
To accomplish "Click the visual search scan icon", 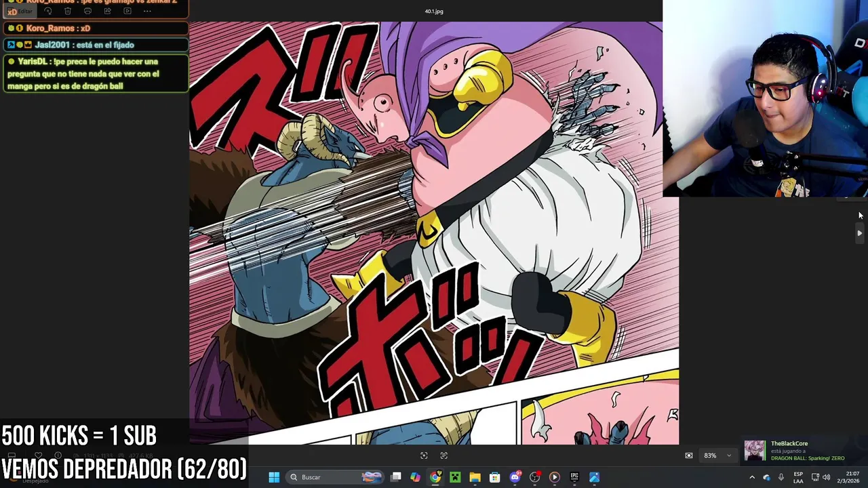I will (x=424, y=455).
